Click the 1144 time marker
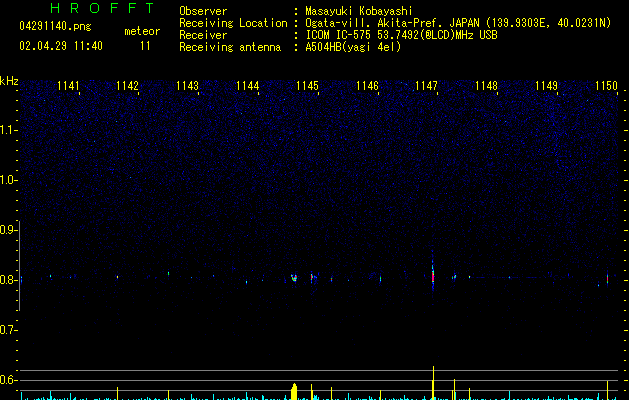 point(248,86)
